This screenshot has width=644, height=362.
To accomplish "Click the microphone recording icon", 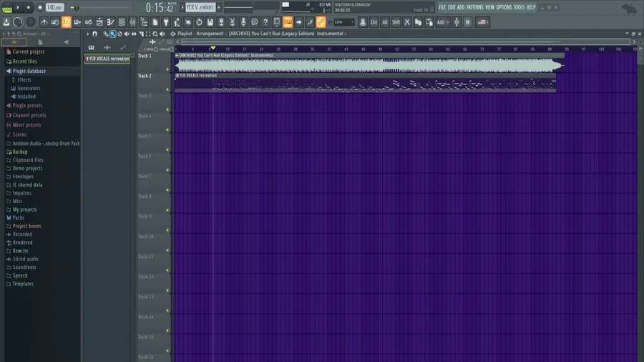I will [243, 22].
